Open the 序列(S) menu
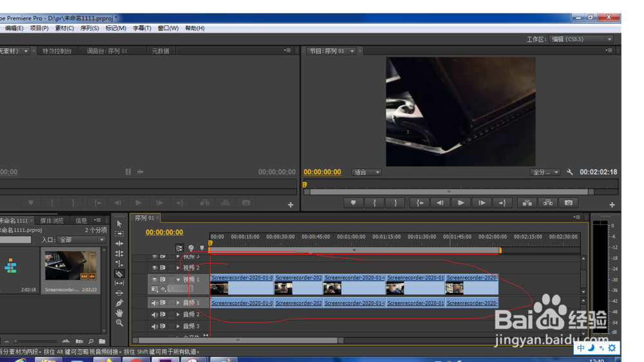The image size is (644, 362). 90,28
